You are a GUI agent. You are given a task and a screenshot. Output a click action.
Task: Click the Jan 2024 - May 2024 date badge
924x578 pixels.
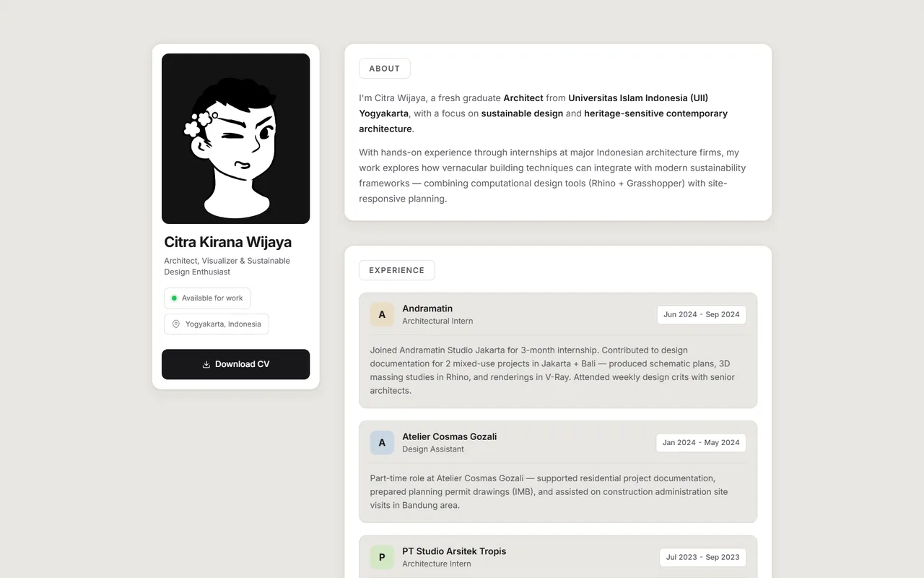(701, 443)
